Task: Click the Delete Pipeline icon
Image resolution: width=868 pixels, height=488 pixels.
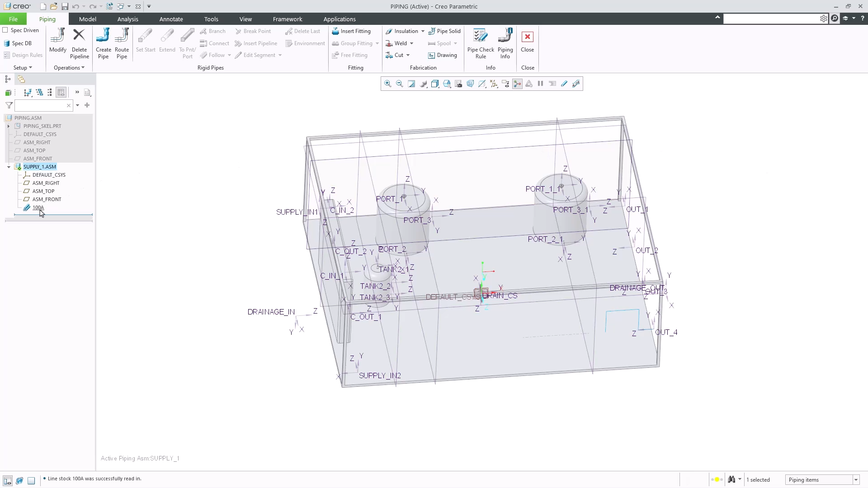Action: [x=79, y=43]
